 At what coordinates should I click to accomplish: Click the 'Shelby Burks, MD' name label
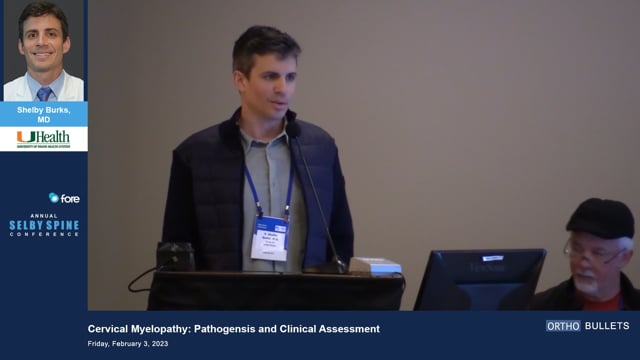click(44, 115)
